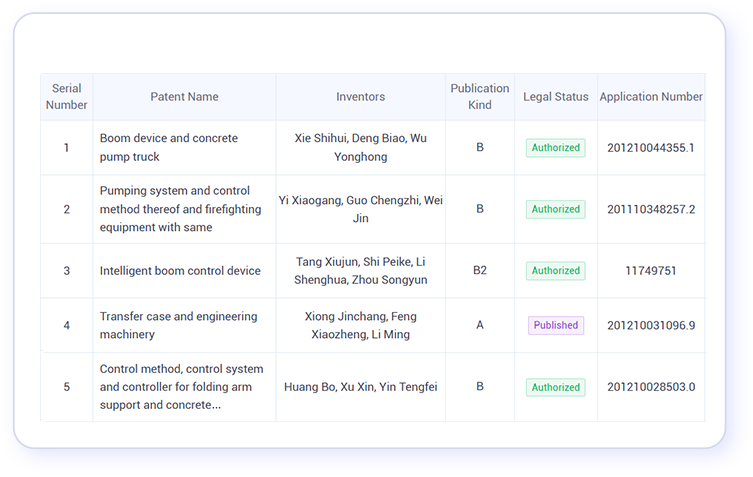
Task: Click inventors 'Xiong Jinchang, Feng Xiaozheng, Li Ming'
Action: (361, 325)
